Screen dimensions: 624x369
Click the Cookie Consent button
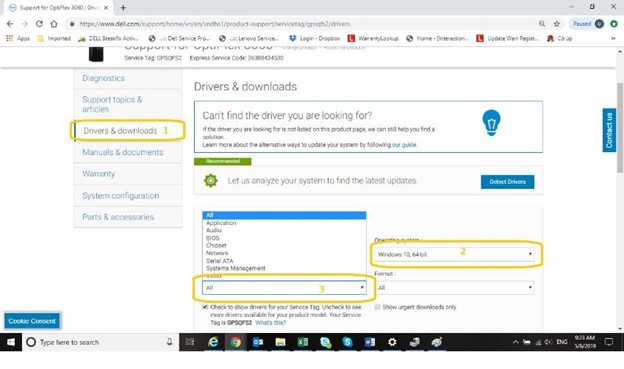[32, 321]
